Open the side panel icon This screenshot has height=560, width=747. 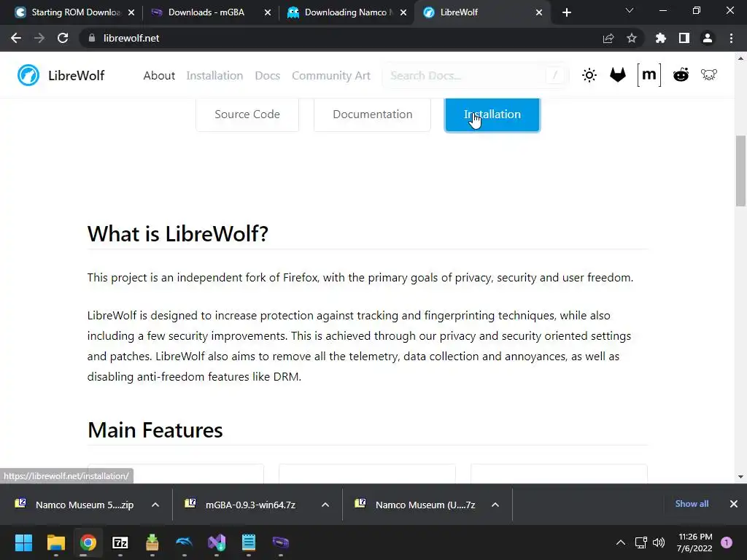coord(684,38)
